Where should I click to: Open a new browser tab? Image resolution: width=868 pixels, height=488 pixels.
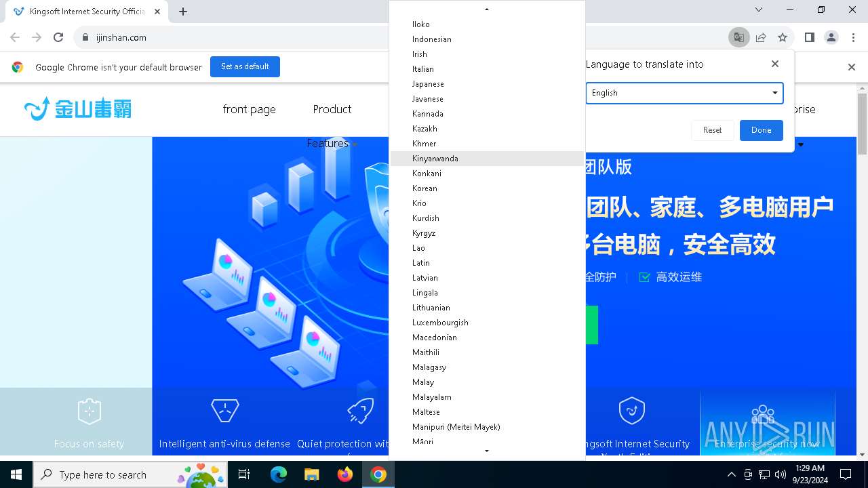[183, 11]
